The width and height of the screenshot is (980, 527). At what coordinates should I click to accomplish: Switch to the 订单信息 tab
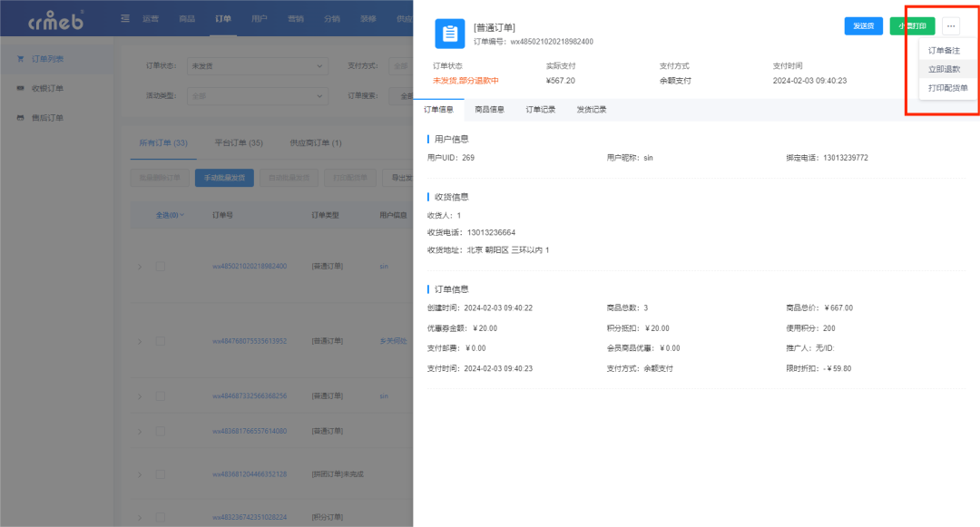point(439,109)
